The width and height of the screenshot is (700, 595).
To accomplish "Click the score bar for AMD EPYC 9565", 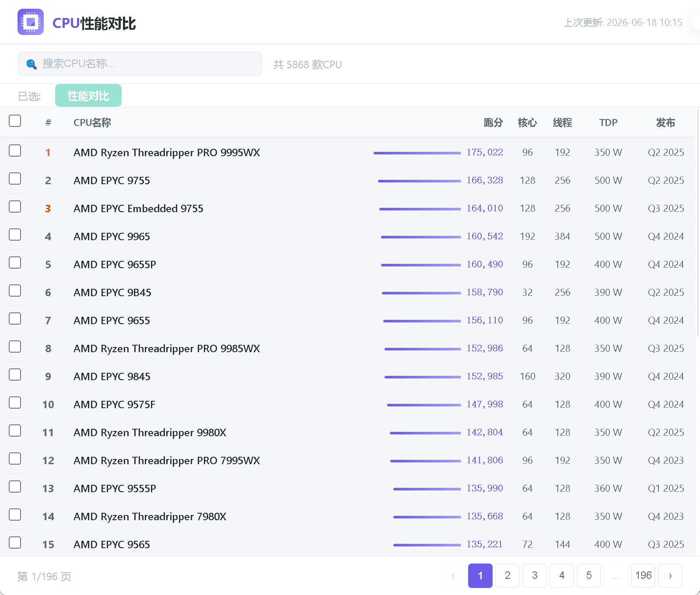I will click(427, 545).
